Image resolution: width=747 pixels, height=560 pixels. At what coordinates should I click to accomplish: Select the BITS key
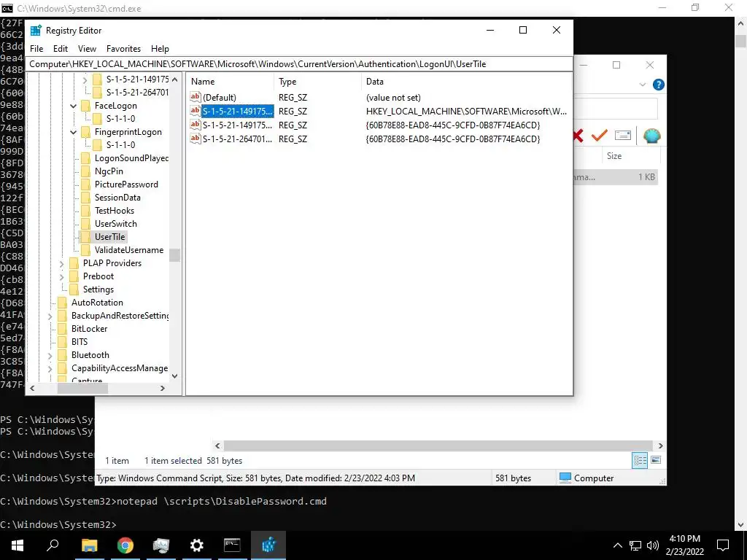tap(80, 342)
